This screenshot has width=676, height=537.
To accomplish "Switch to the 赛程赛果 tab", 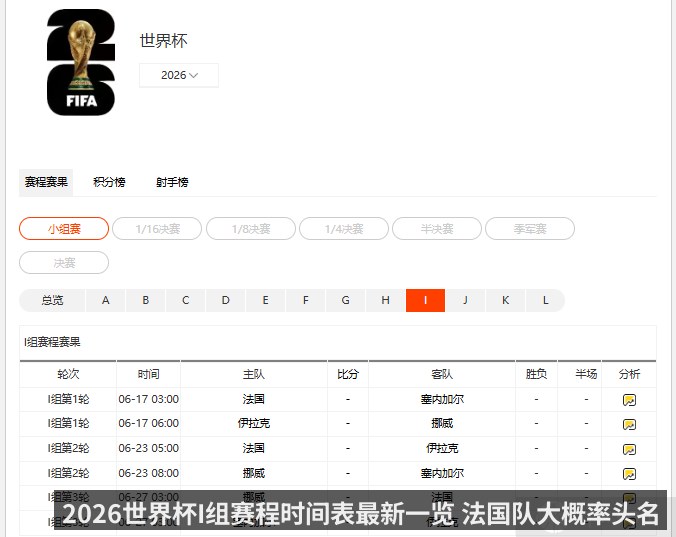I will click(x=46, y=182).
